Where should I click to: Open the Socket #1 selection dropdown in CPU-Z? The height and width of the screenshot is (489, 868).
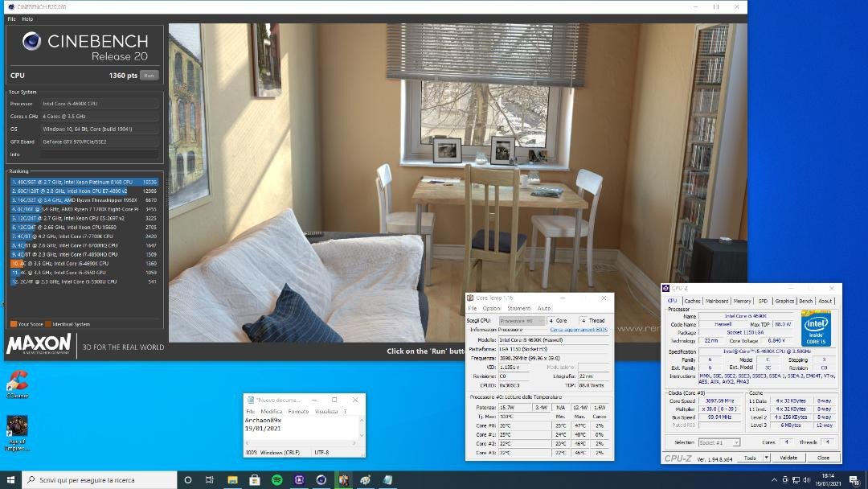point(719,442)
